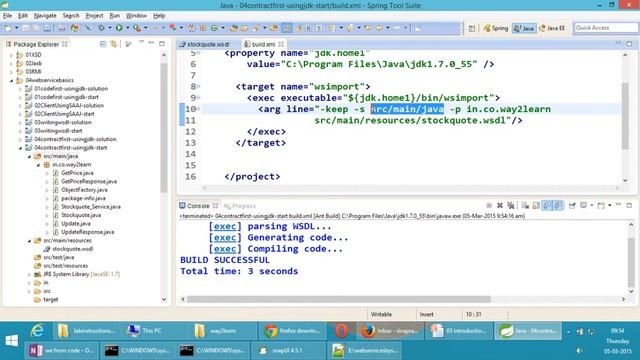Open the File menu
The width and height of the screenshot is (640, 360).
click(x=7, y=16)
